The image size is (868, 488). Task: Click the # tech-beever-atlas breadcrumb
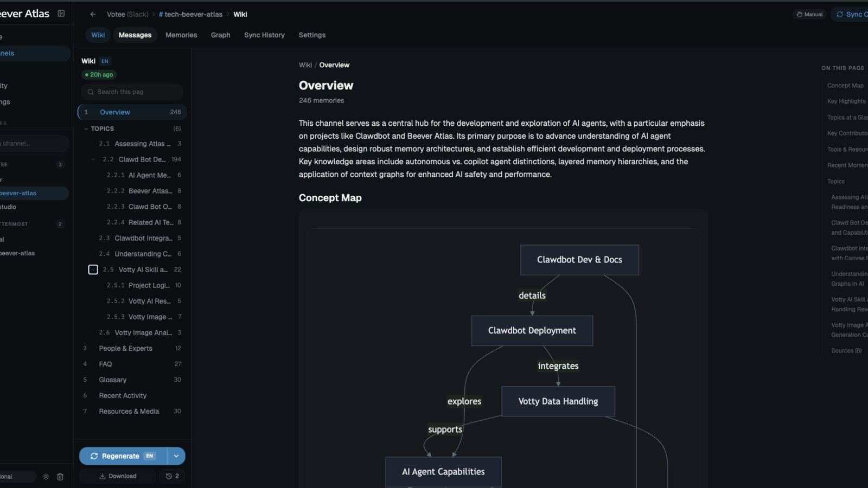(x=190, y=14)
